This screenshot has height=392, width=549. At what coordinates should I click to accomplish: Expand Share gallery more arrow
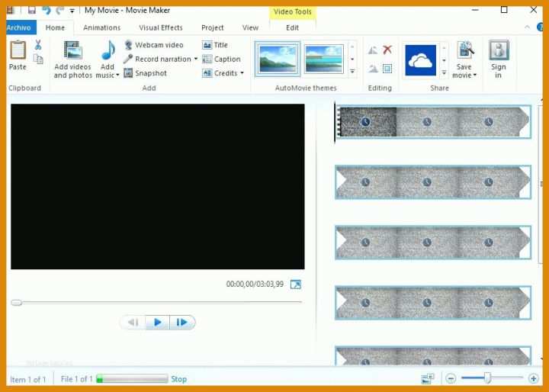(444, 73)
